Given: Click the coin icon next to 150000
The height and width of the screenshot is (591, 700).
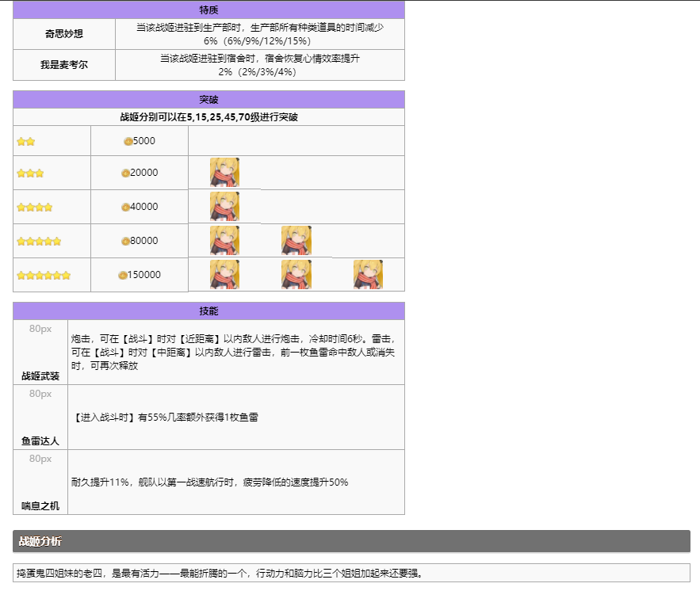Looking at the screenshot, I should [122, 276].
